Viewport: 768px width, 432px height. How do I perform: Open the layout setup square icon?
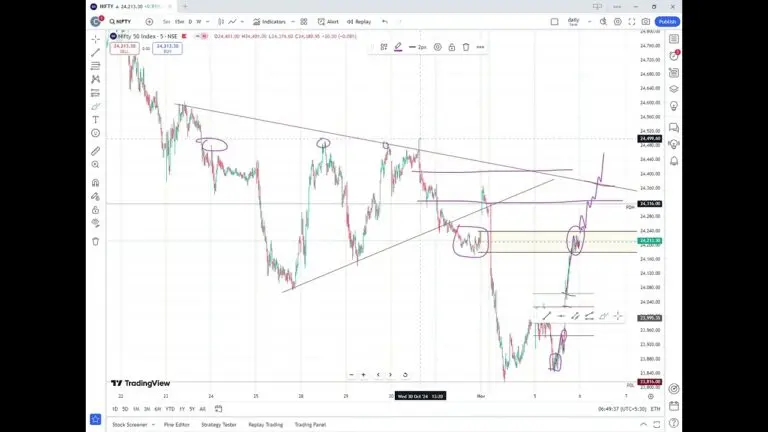554,22
